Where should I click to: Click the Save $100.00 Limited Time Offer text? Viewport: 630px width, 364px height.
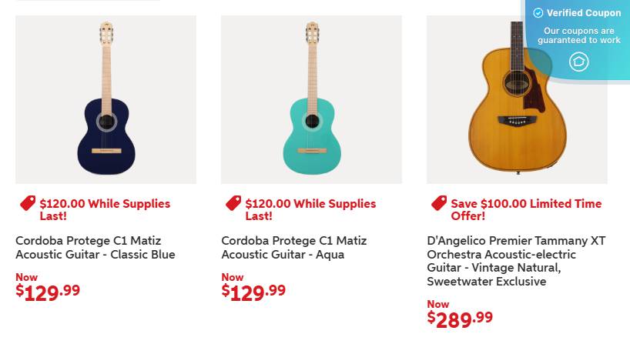pos(526,210)
